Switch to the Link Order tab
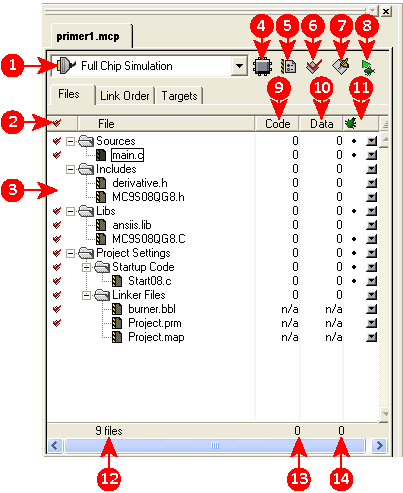This screenshot has width=403, height=493. [x=125, y=96]
